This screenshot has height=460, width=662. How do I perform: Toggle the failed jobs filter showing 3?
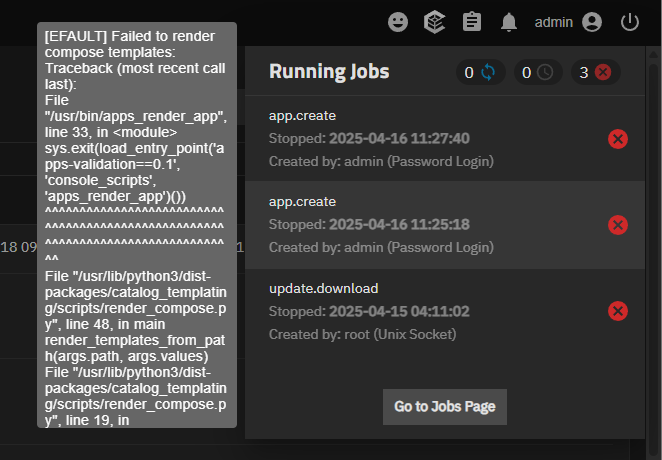point(595,72)
